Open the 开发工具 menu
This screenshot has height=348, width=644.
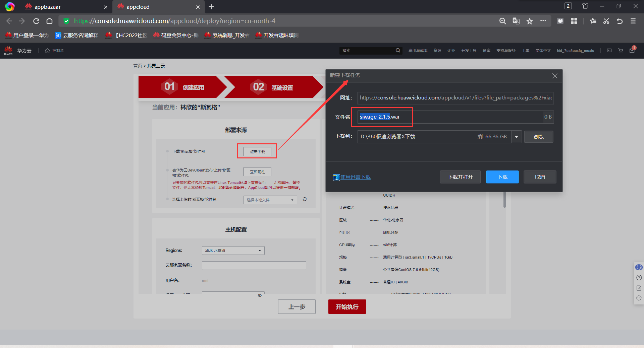point(469,51)
